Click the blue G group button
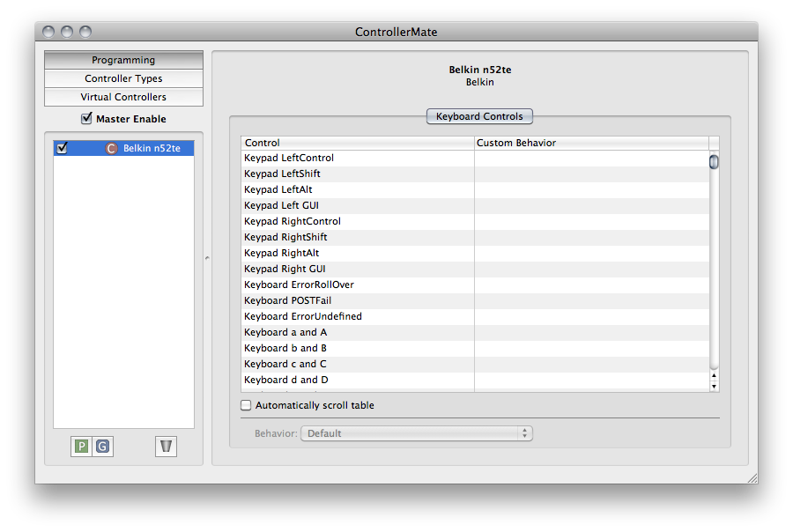Viewport: 793px width, 532px height. click(103, 446)
